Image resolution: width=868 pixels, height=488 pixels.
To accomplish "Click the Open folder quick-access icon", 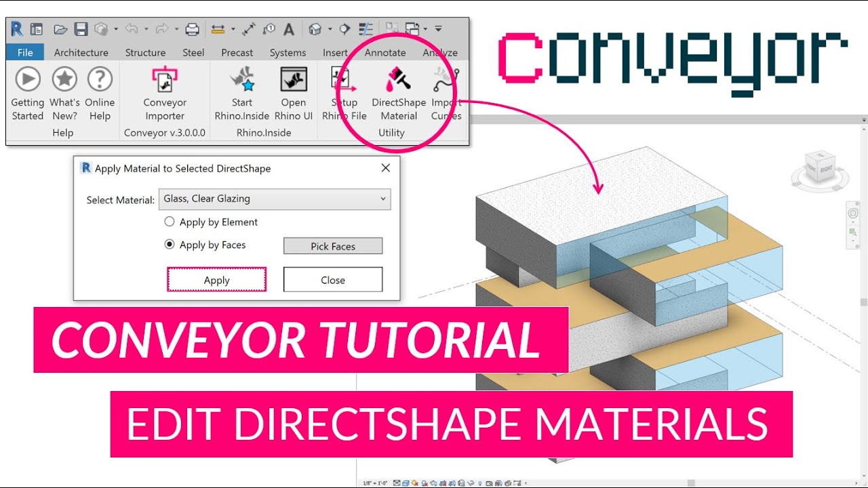I will tap(60, 29).
